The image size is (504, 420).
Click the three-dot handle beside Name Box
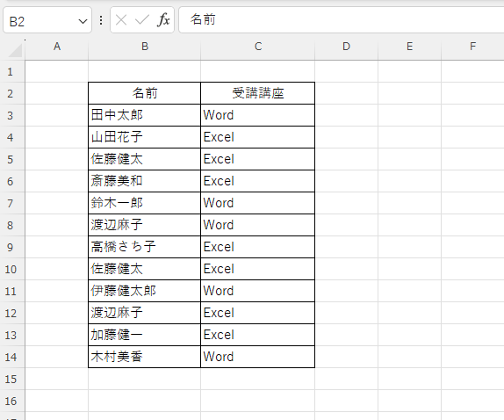point(101,20)
